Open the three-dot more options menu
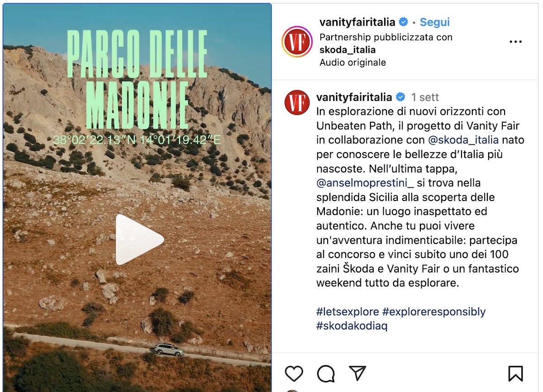Viewport: 543px width, 392px height. click(515, 42)
